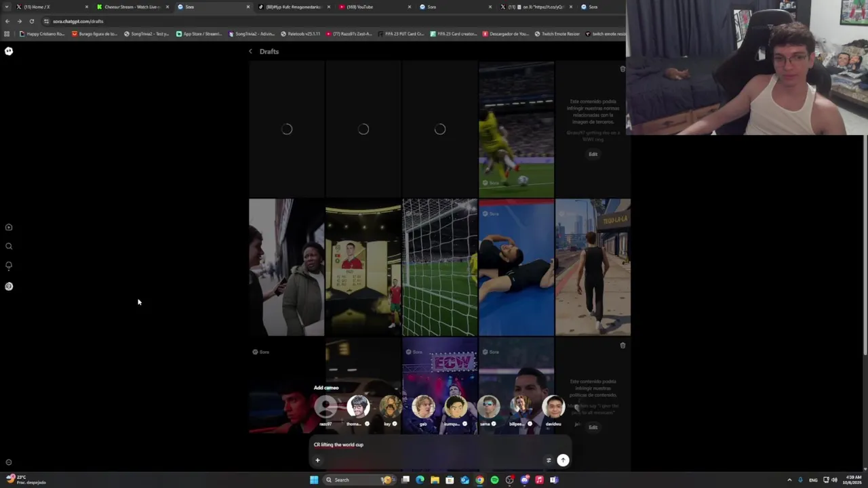Click the prompt text field
The image size is (868, 488).
pos(439,445)
